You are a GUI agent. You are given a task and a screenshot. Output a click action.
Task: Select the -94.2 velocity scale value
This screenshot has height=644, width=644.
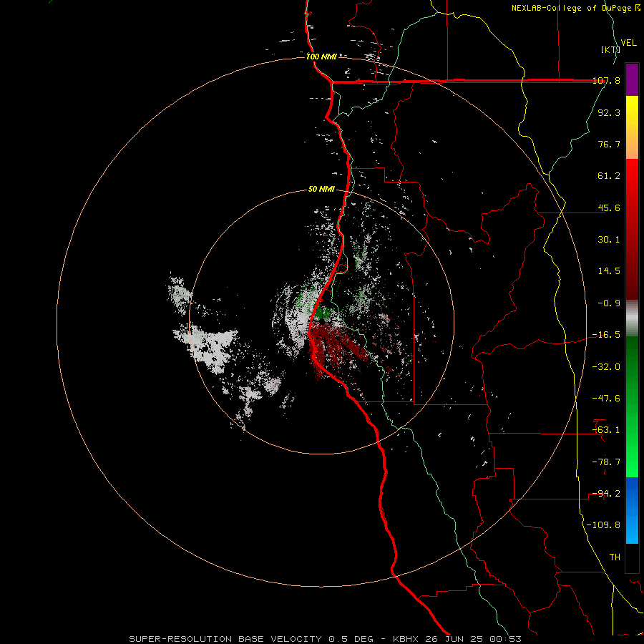(606, 494)
